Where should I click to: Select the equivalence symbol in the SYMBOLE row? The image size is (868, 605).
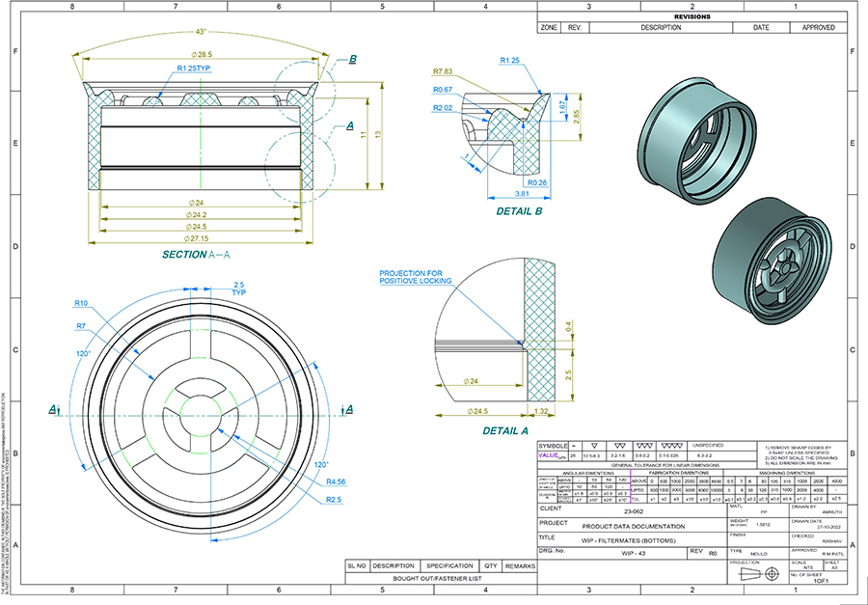(573, 445)
